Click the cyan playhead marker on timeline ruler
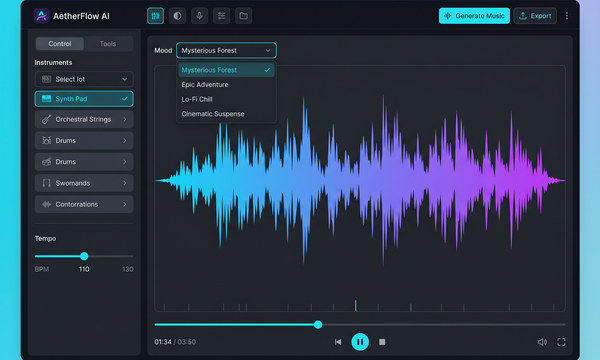600x360 pixels. click(x=355, y=305)
